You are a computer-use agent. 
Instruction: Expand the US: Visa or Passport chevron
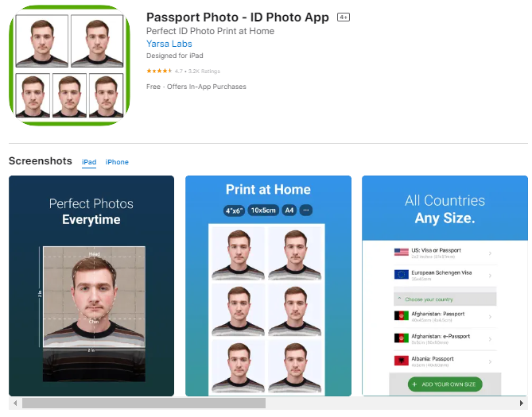[x=490, y=253]
